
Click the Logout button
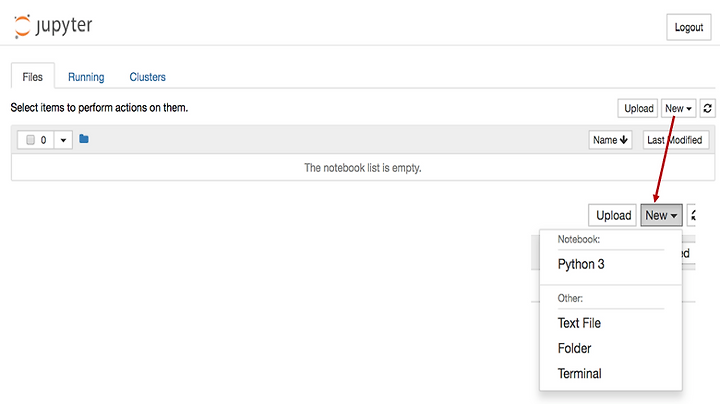pyautogui.click(x=688, y=27)
